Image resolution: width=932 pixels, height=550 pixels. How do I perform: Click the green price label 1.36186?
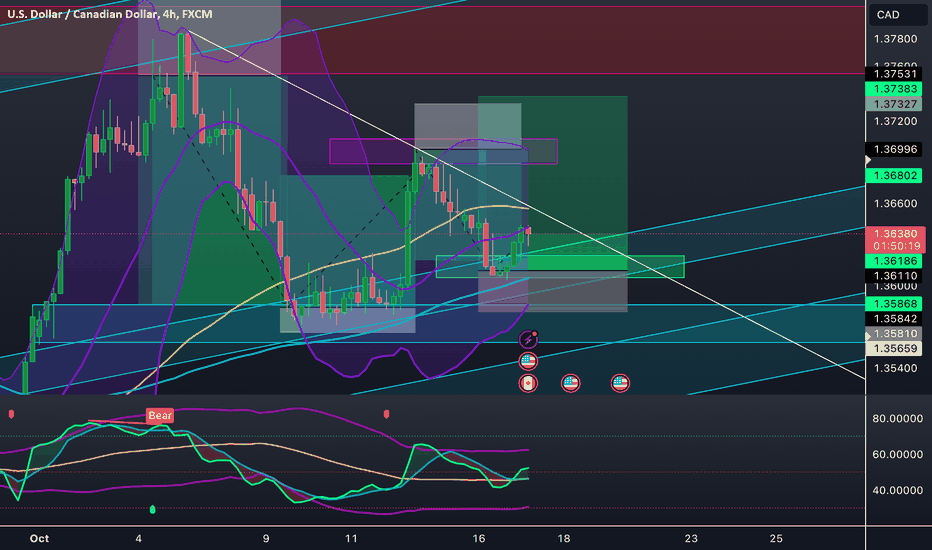pyautogui.click(x=895, y=261)
